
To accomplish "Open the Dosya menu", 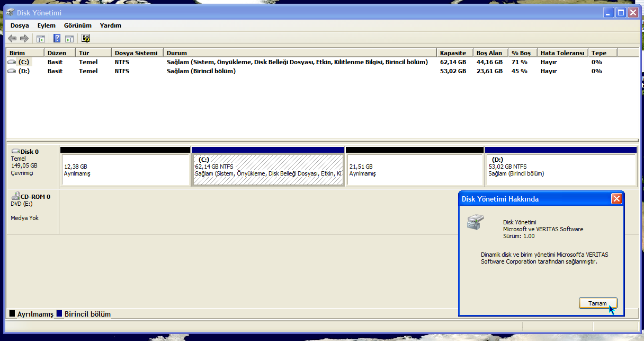I will 20,25.
